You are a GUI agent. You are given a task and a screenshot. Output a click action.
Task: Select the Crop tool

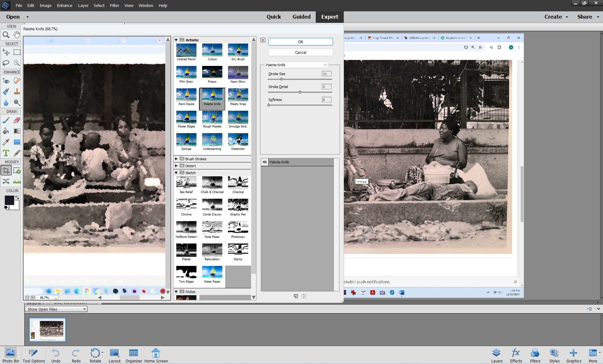pyautogui.click(x=6, y=171)
